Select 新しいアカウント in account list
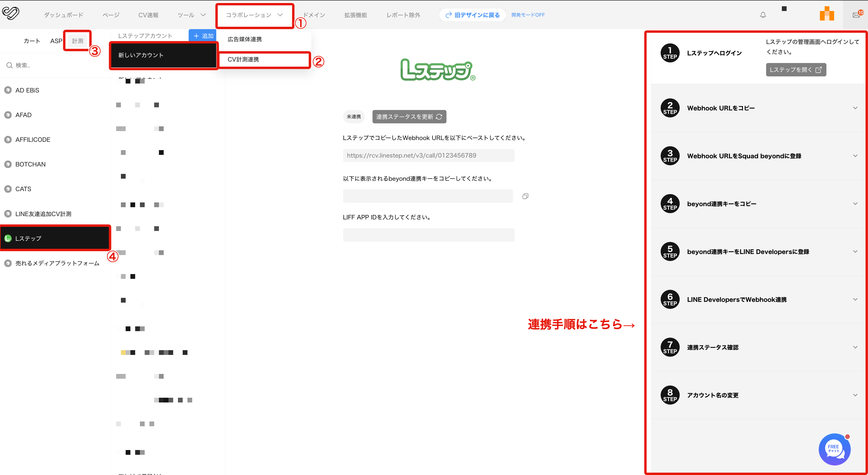868x475 pixels. point(163,55)
